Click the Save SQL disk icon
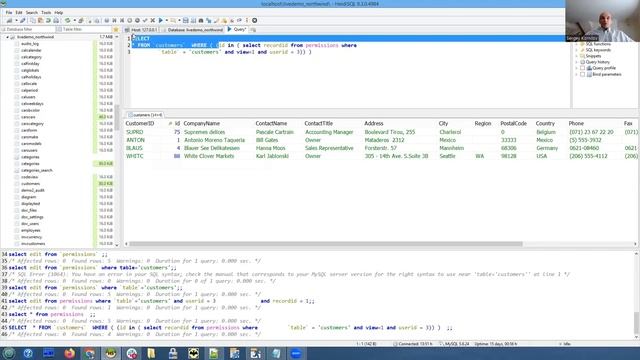 tap(185, 20)
